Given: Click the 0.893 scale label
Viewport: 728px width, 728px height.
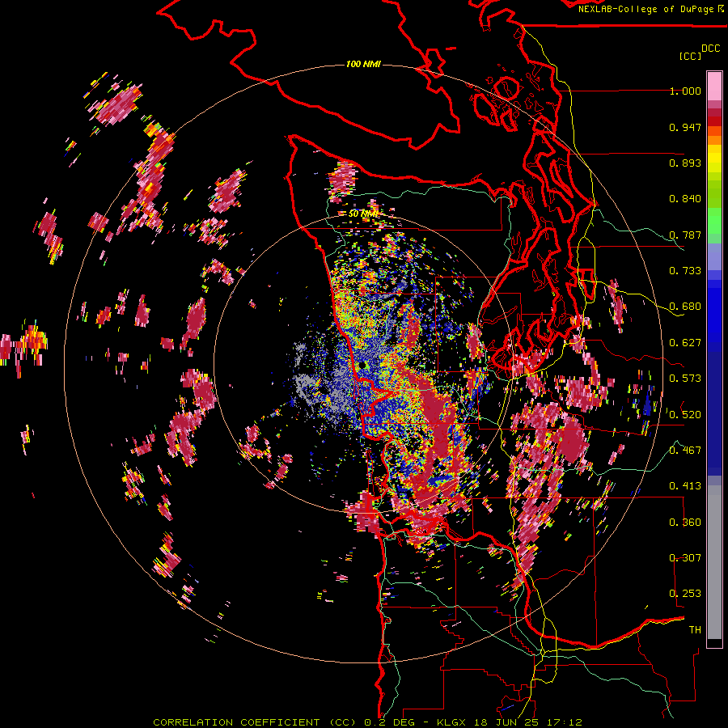Looking at the screenshot, I should [685, 163].
